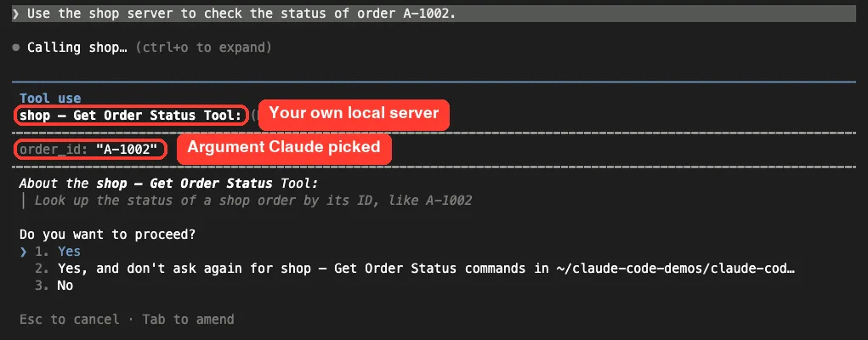The image size is (868, 340).
Task: Click the 'Look up the status of a shop order' description
Action: (x=253, y=201)
